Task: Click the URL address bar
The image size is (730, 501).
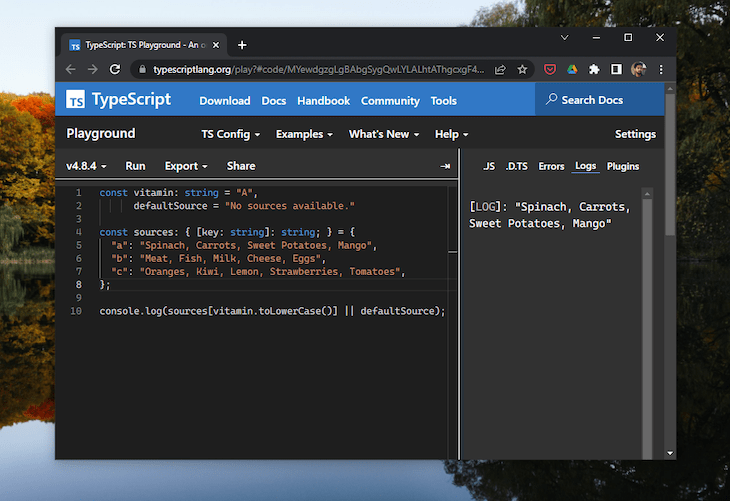Action: pos(319,69)
